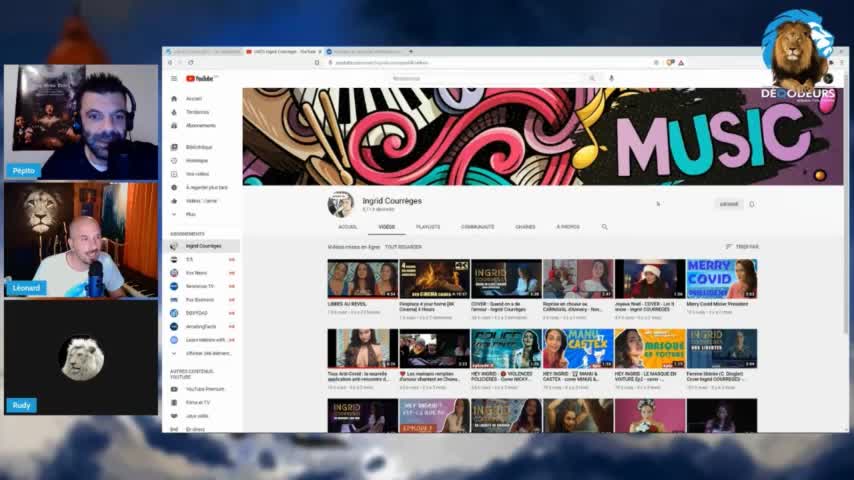Open YouTube Premium in the sidebar

[205, 389]
